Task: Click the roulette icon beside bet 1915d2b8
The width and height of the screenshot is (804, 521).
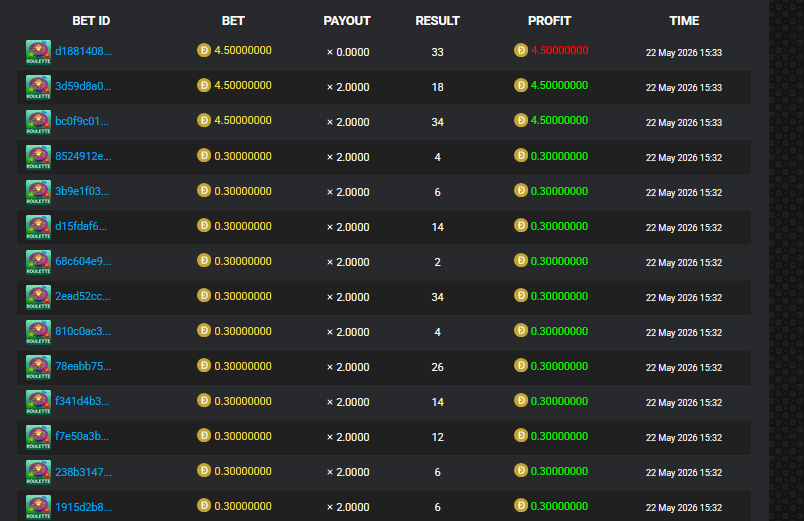Action: pyautogui.click(x=38, y=507)
